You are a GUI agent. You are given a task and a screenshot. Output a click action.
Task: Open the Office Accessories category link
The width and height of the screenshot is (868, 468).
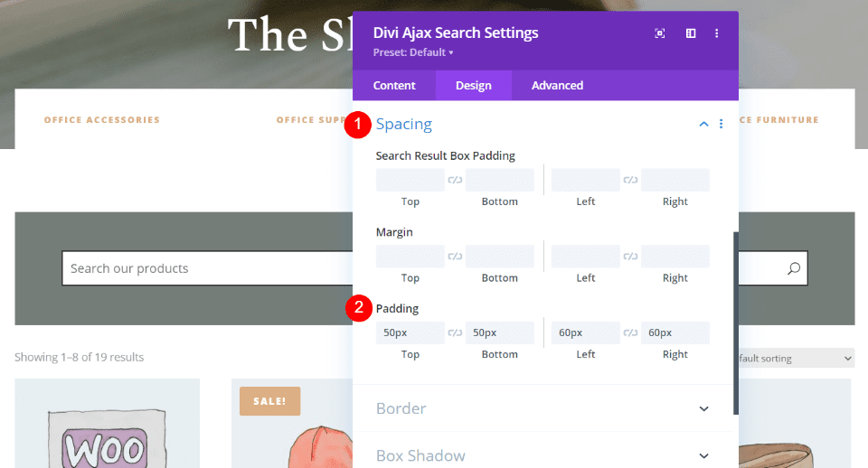point(102,119)
